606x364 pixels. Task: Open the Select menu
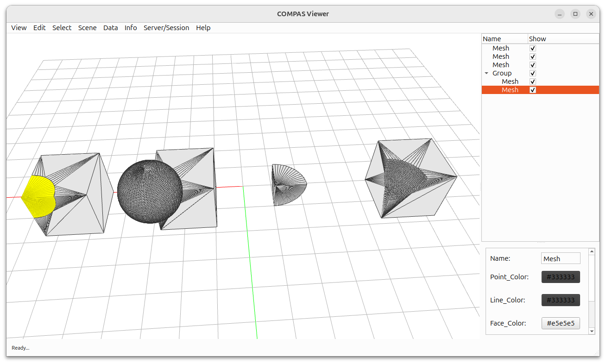pos(62,28)
